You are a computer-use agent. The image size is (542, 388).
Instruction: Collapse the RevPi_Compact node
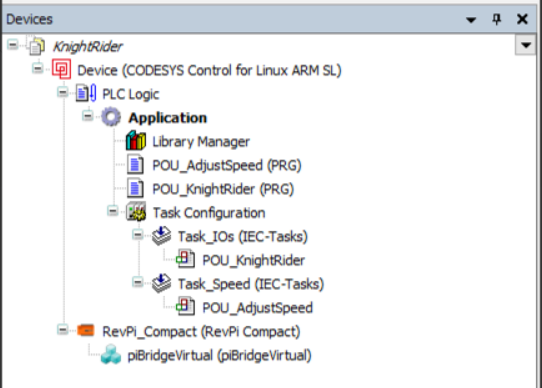coord(63,330)
